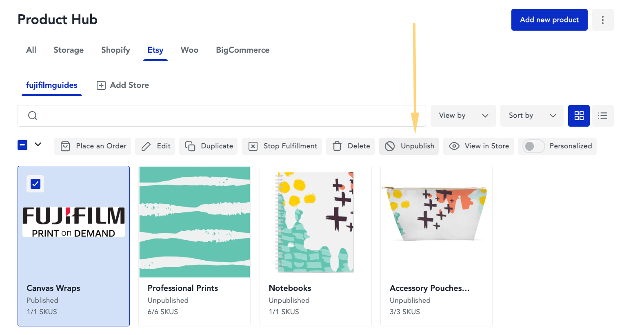
Task: Click the Unpublish toolbar action
Action: 409,146
